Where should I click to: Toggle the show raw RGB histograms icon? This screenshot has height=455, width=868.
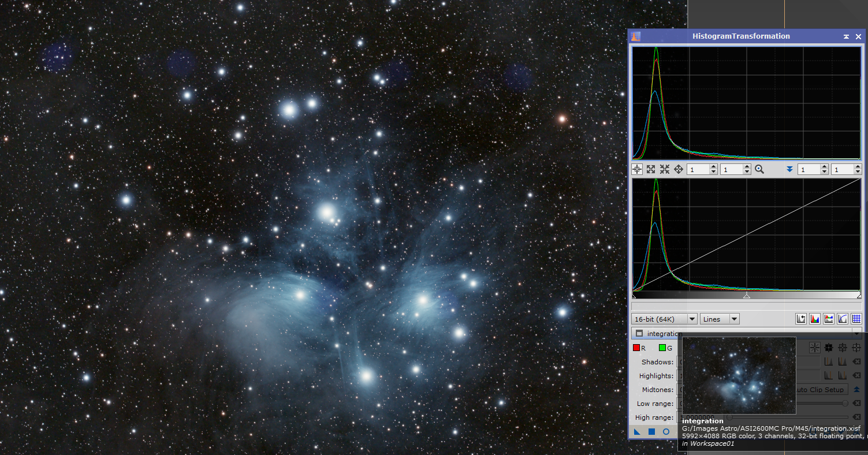point(815,319)
